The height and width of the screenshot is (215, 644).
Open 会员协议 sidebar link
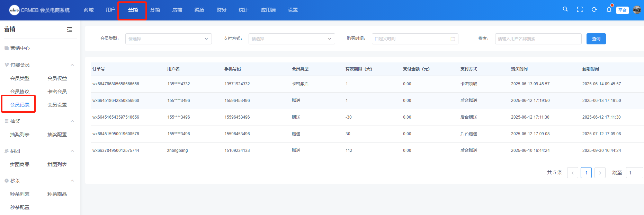coord(20,92)
